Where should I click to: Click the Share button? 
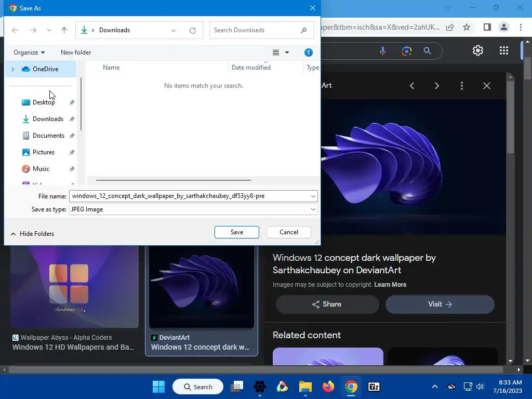pos(327,304)
